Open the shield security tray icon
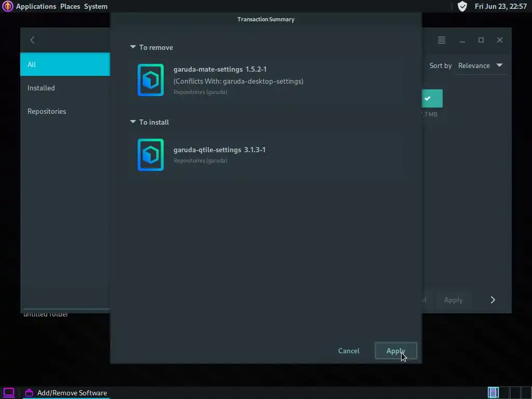 tap(462, 6)
